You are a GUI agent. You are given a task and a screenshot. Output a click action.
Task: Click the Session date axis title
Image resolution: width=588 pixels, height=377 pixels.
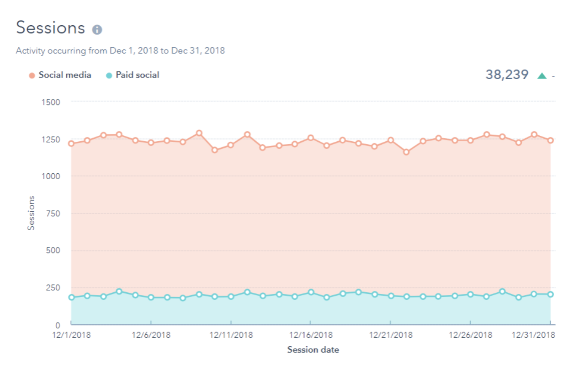click(313, 350)
